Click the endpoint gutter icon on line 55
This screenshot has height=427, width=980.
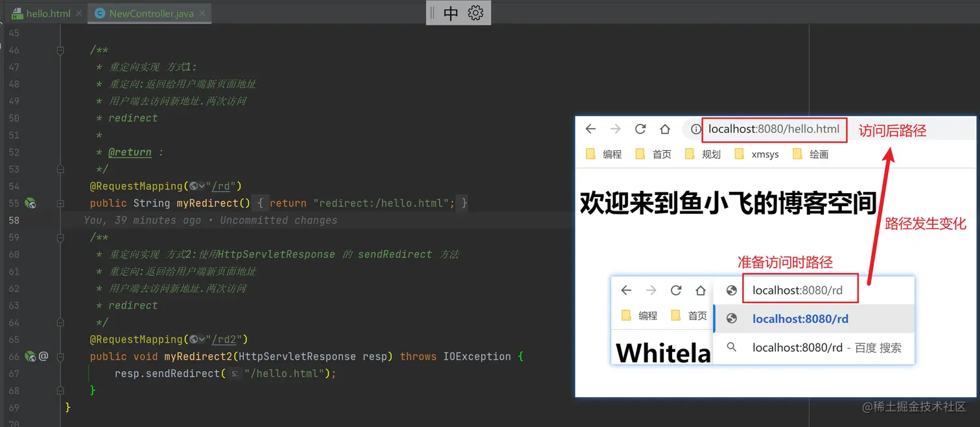pos(30,203)
